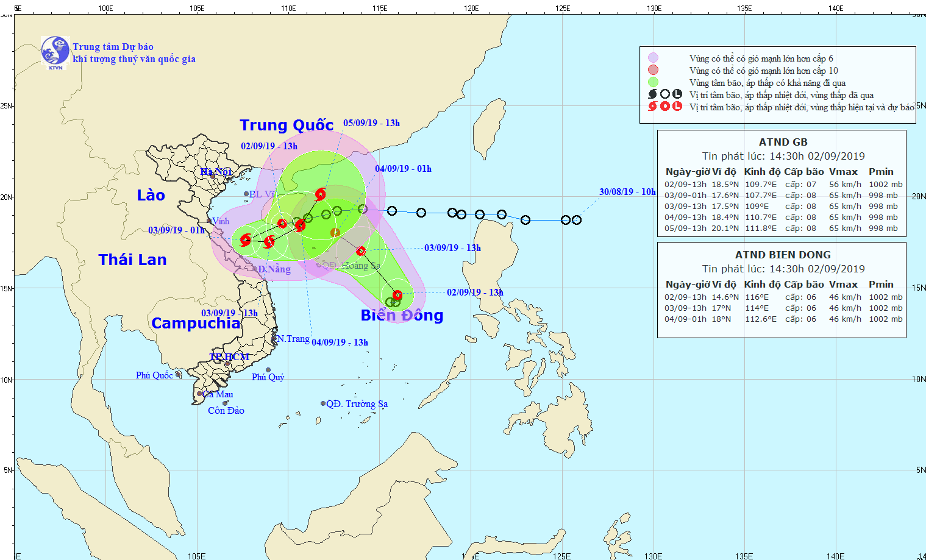Click the red storm marker at 03/09/19 - 01h near Vinh
Viewport: 926px width, 560px height.
click(246, 240)
